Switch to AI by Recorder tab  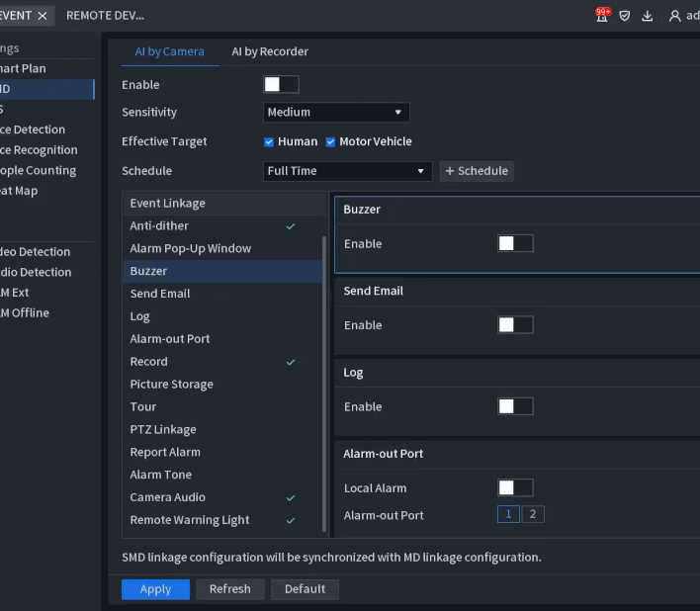(x=270, y=51)
